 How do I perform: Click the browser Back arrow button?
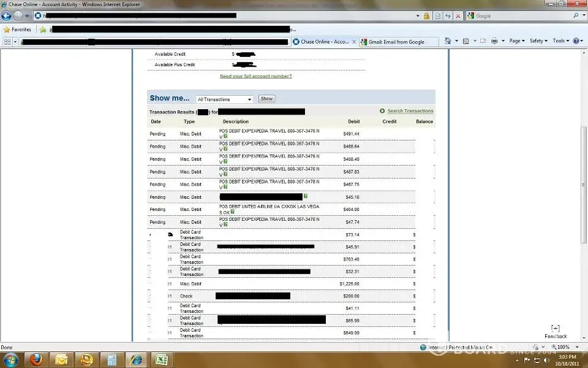7,16
